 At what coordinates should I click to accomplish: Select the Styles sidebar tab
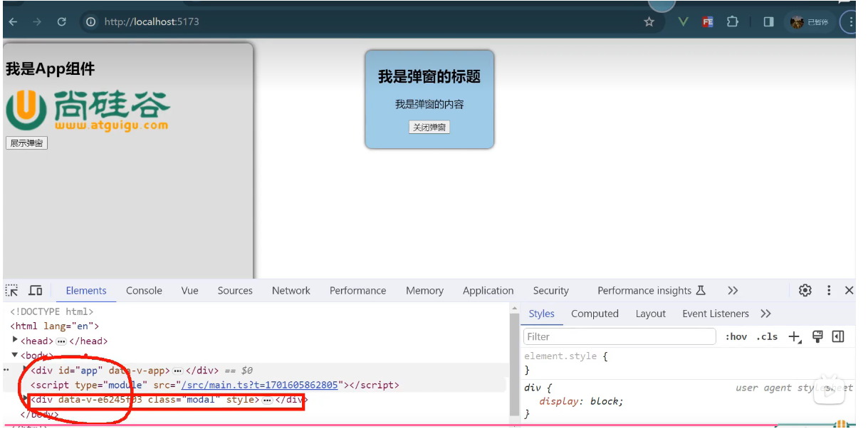pos(541,314)
